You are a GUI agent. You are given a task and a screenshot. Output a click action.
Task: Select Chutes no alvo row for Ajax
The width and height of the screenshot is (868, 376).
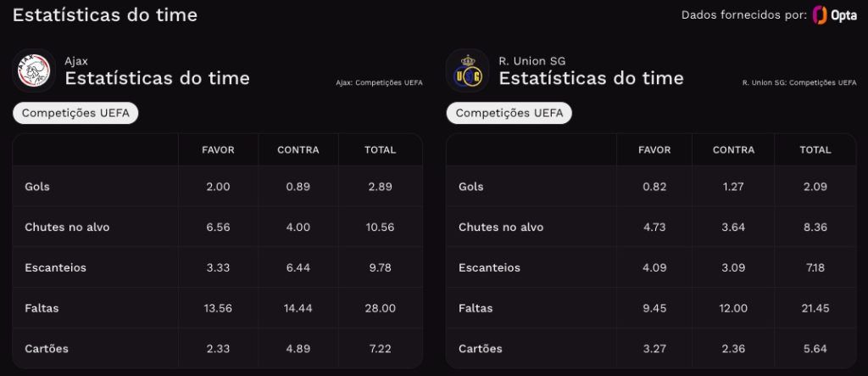[x=218, y=227]
